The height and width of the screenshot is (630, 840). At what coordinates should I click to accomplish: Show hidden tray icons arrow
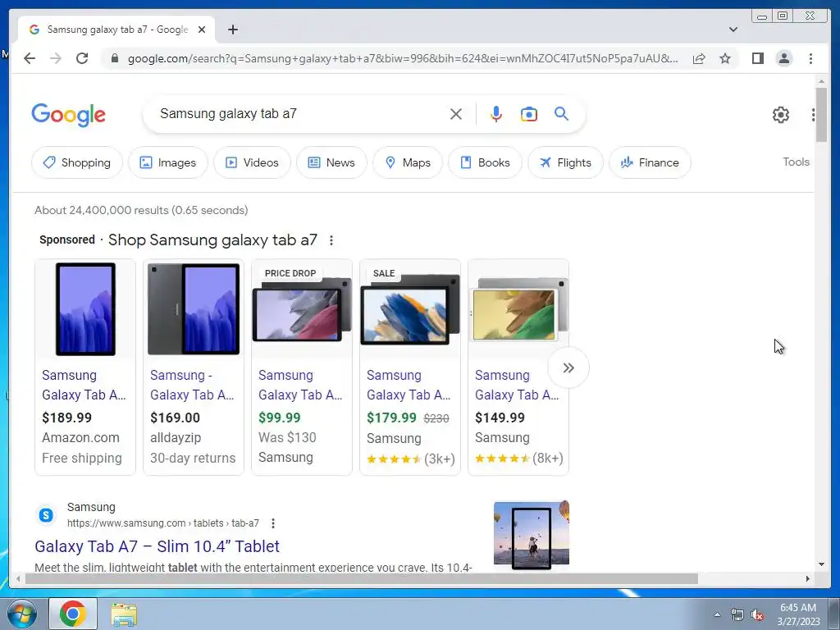tap(717, 615)
